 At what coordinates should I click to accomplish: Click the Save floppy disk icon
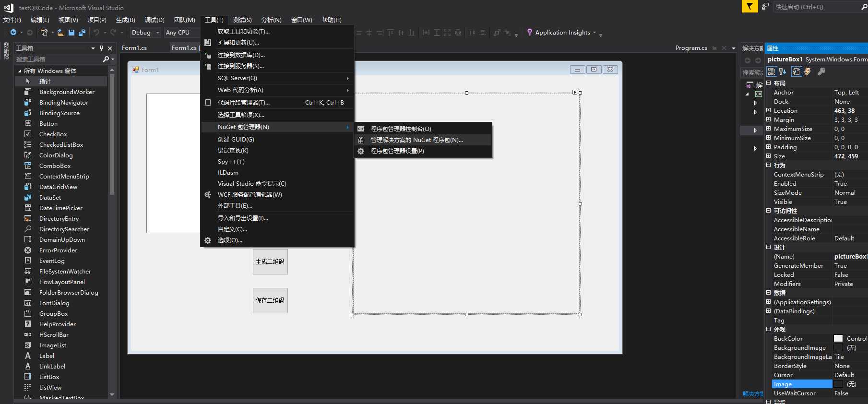click(71, 33)
